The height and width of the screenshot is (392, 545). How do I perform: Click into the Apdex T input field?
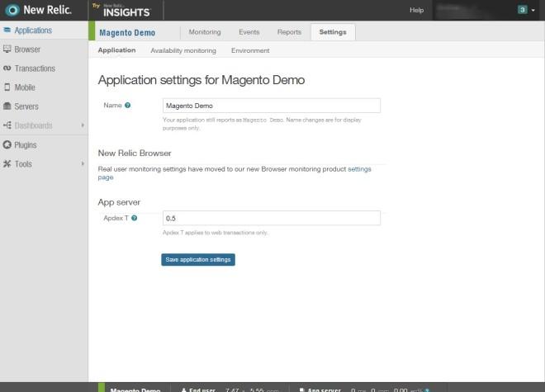click(271, 219)
